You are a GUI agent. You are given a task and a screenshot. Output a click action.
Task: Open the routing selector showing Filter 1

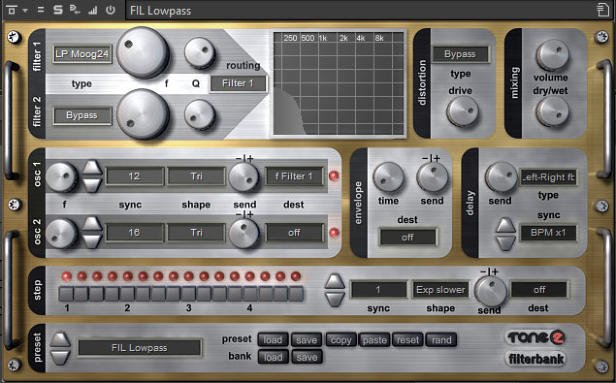(x=238, y=83)
